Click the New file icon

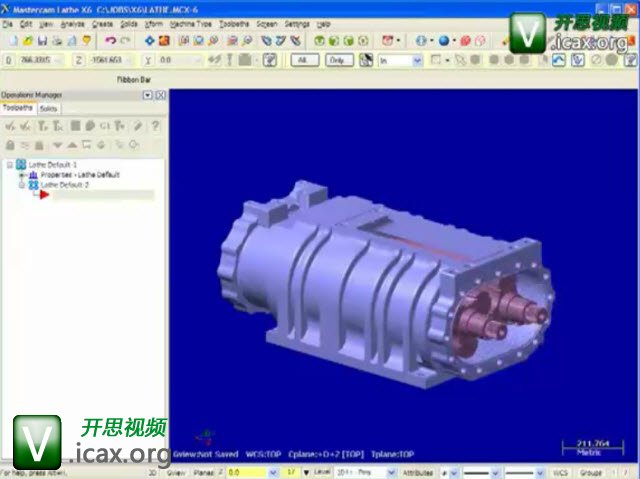tap(13, 40)
